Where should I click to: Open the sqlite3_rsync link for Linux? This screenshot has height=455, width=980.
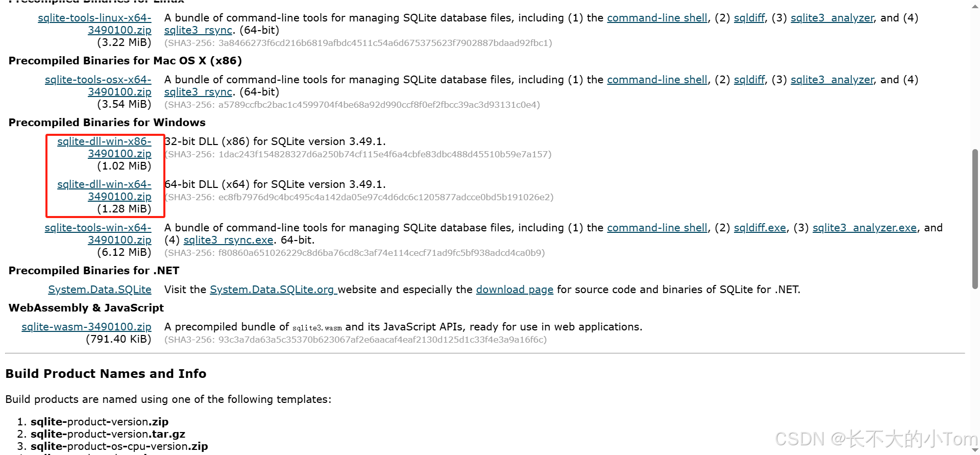tap(198, 30)
